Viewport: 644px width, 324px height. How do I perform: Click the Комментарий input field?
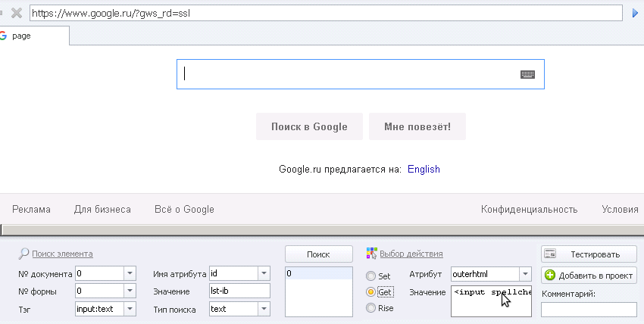[589, 309]
